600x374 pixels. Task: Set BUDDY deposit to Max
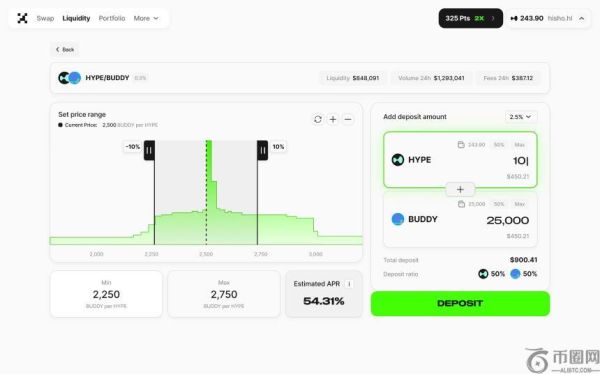click(x=520, y=204)
